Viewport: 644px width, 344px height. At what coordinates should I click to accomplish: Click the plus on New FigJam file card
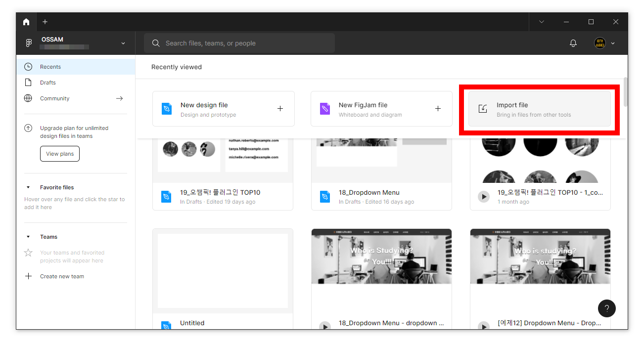click(x=438, y=109)
